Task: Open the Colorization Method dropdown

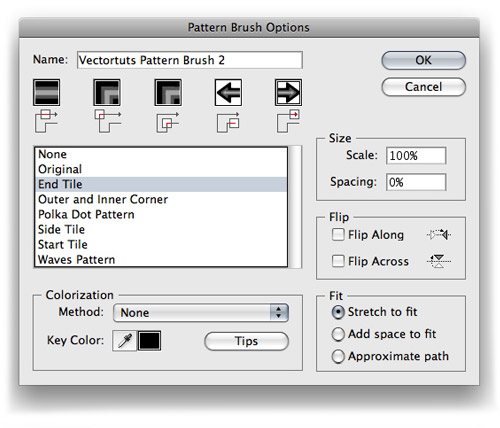Action: tap(201, 313)
